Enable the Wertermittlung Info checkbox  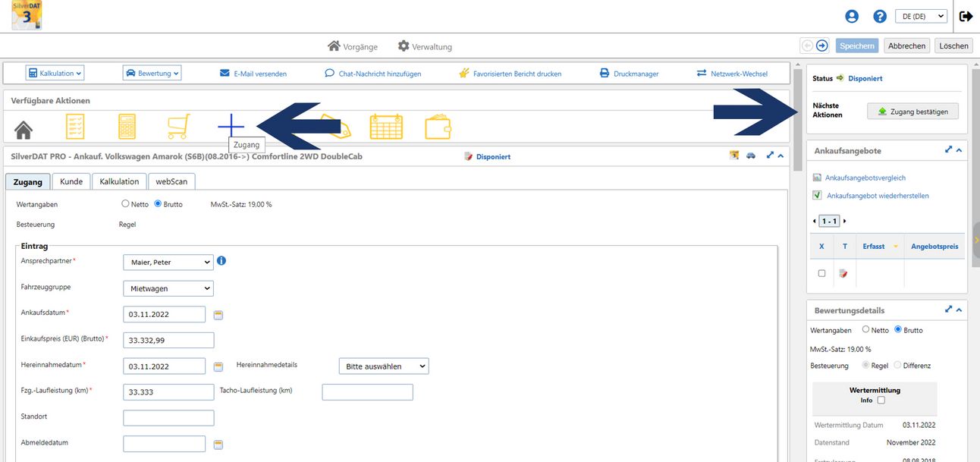pos(881,400)
